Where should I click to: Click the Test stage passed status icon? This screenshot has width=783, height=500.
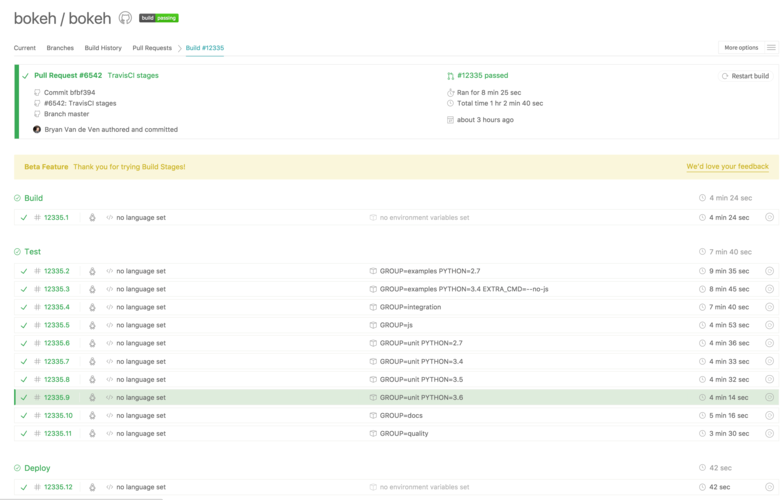[x=17, y=252]
